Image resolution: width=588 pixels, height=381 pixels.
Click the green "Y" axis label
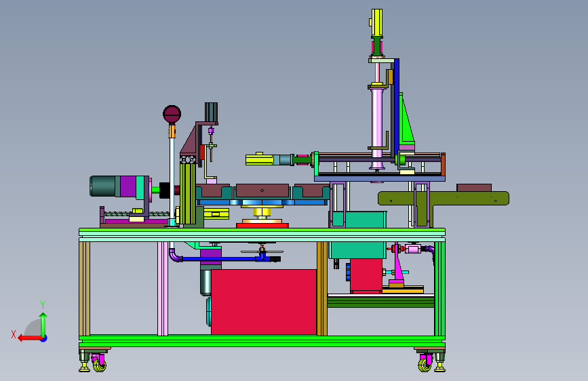(x=43, y=305)
